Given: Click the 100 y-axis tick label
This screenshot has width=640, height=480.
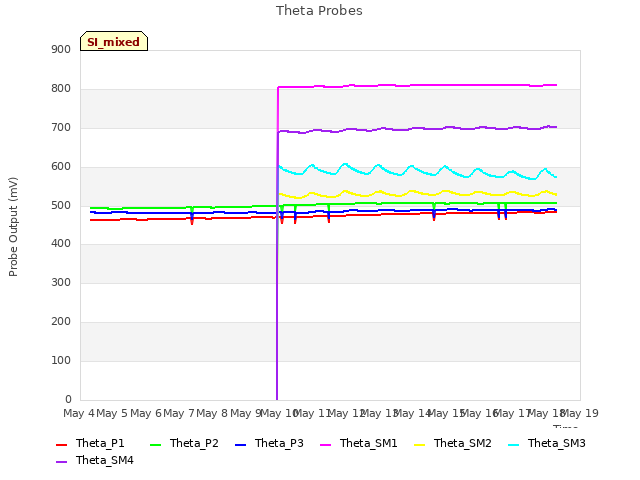Looking at the screenshot, I should coord(61,360).
